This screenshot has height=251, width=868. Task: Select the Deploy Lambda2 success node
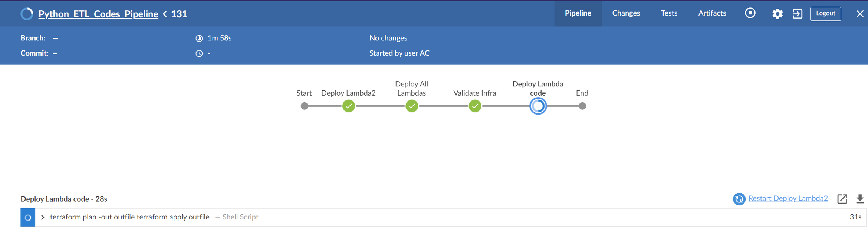[x=348, y=106]
